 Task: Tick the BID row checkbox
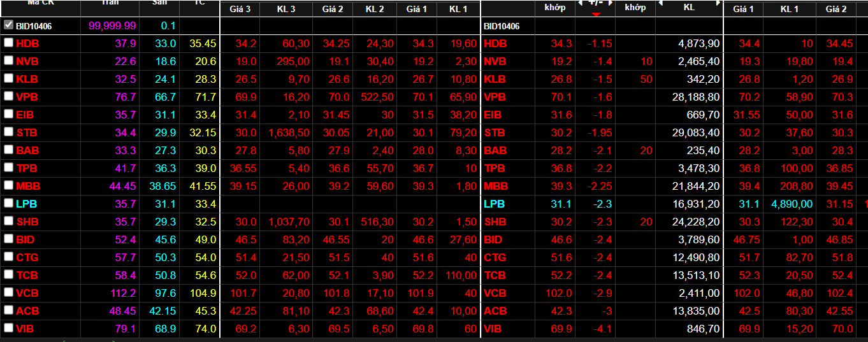point(8,239)
